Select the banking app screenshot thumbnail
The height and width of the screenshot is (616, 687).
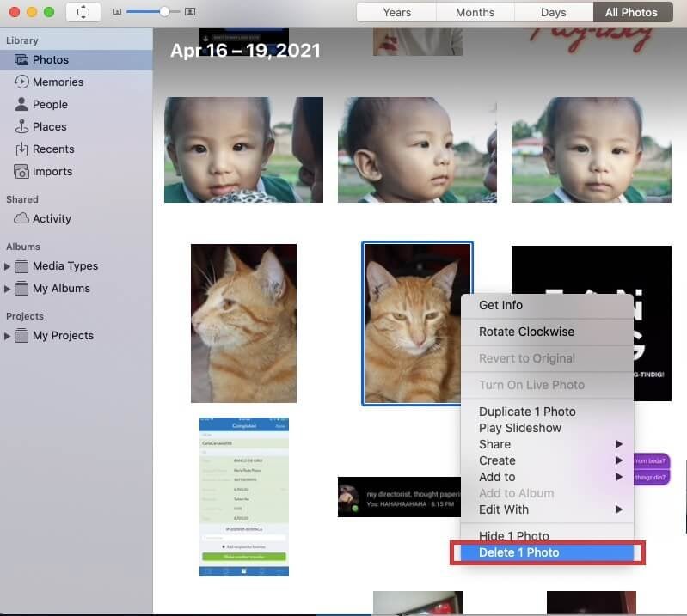tap(244, 497)
